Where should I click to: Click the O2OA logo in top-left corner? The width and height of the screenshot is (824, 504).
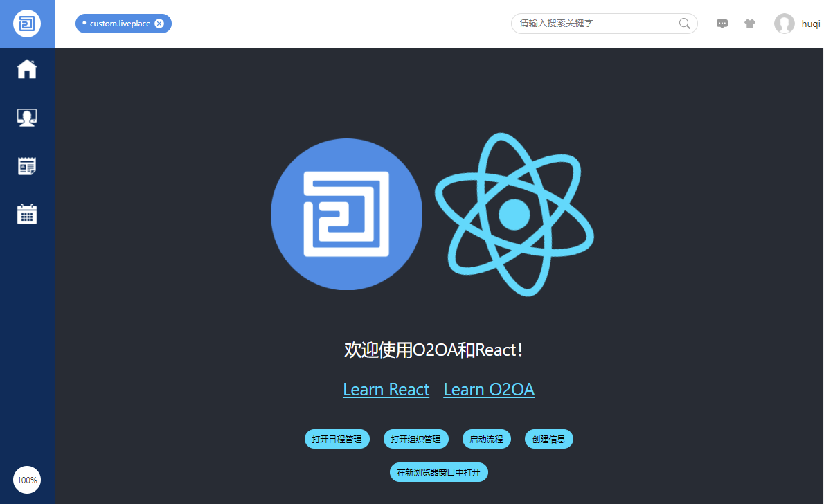pos(27,24)
